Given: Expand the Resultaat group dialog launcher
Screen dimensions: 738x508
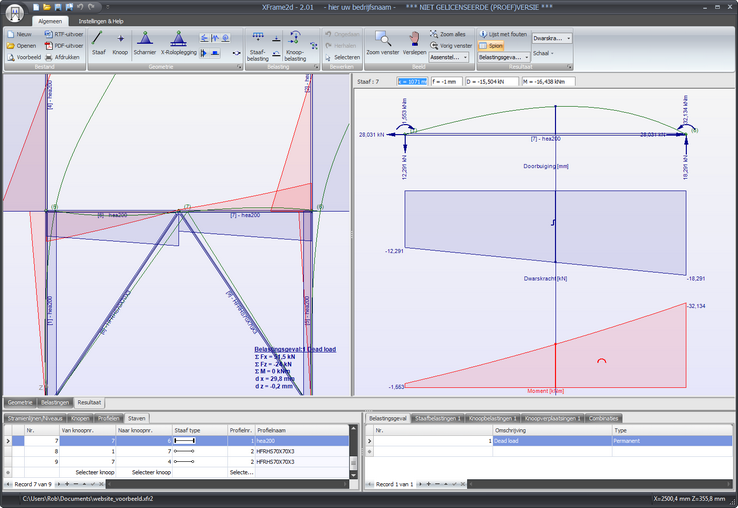Looking at the screenshot, I should click(x=569, y=67).
